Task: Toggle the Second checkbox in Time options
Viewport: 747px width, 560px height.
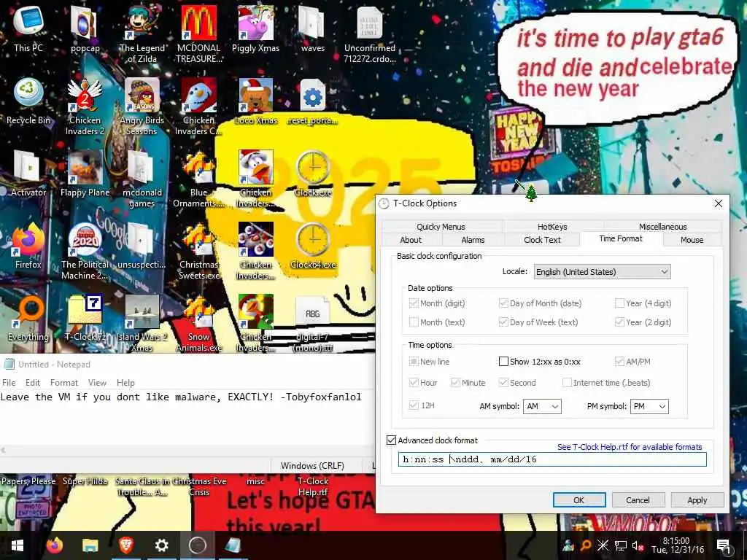Action: 503,382
